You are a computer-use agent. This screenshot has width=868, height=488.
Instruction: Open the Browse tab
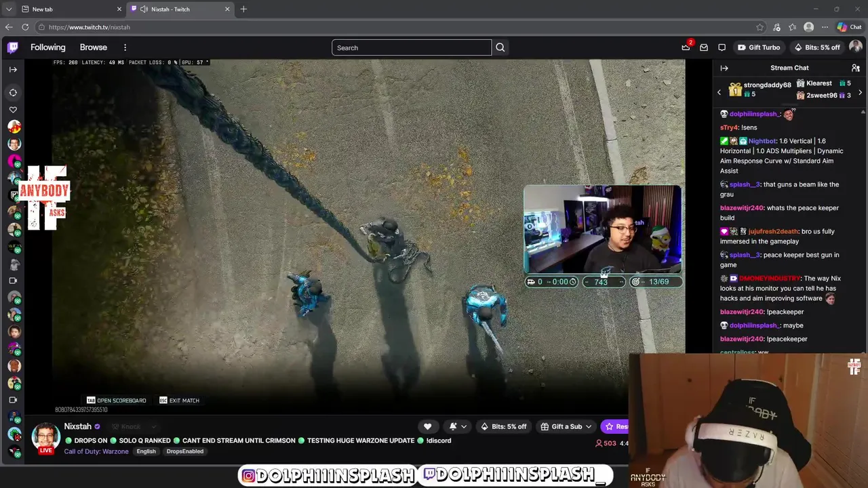click(x=94, y=47)
